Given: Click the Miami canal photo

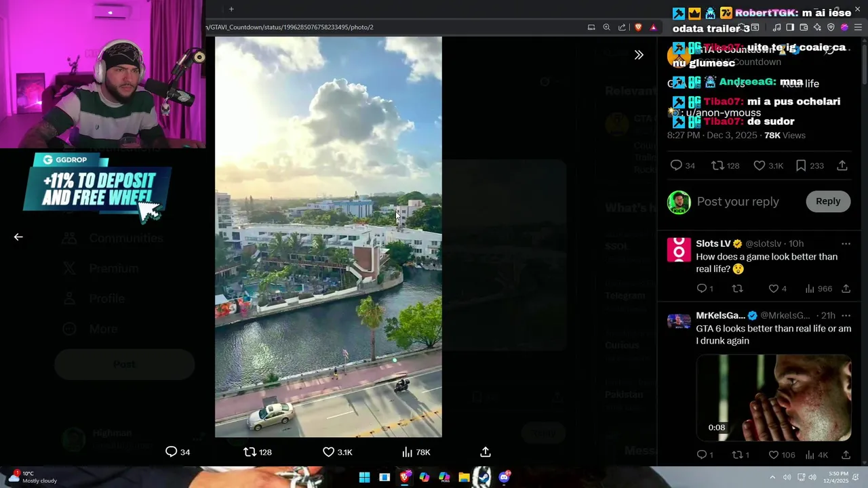Looking at the screenshot, I should 328,237.
